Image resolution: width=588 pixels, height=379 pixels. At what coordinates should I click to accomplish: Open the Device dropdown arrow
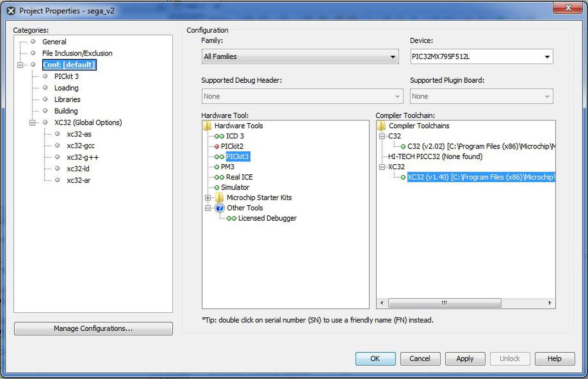547,57
